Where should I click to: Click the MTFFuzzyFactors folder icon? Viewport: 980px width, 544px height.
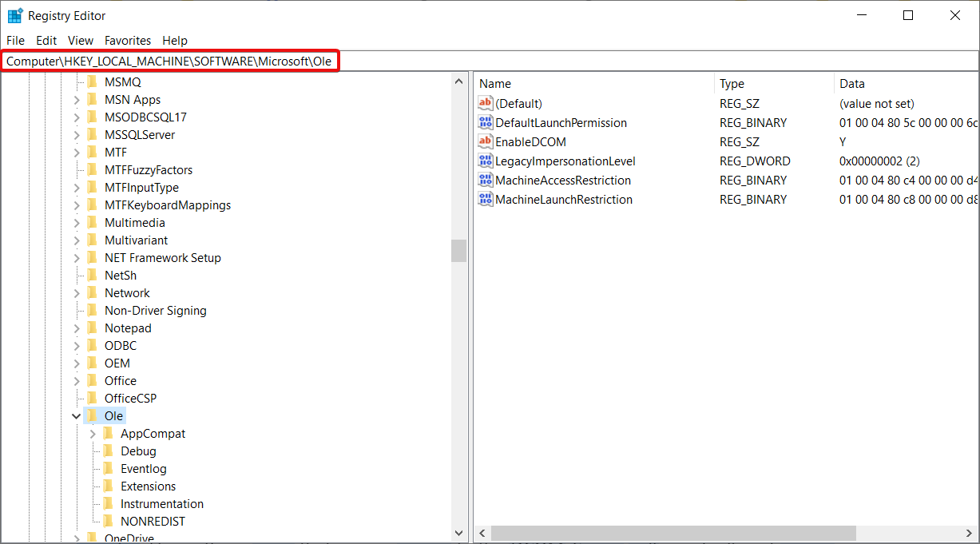(92, 169)
